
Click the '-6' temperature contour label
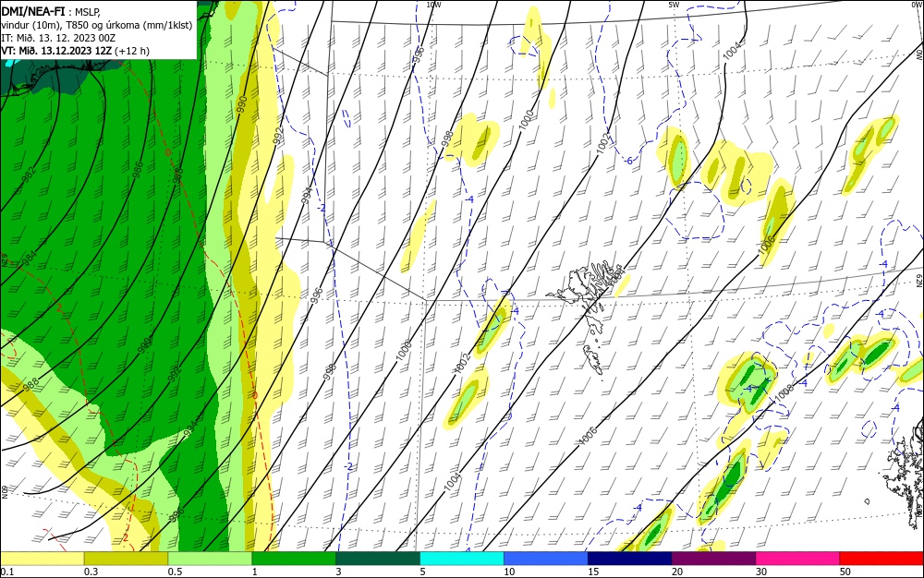point(628,161)
